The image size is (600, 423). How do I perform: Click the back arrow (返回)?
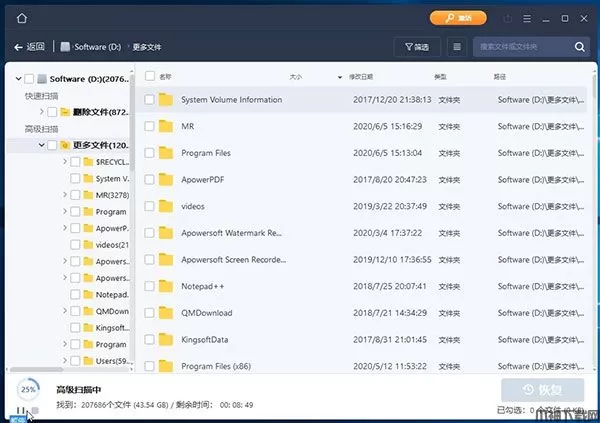coord(30,47)
